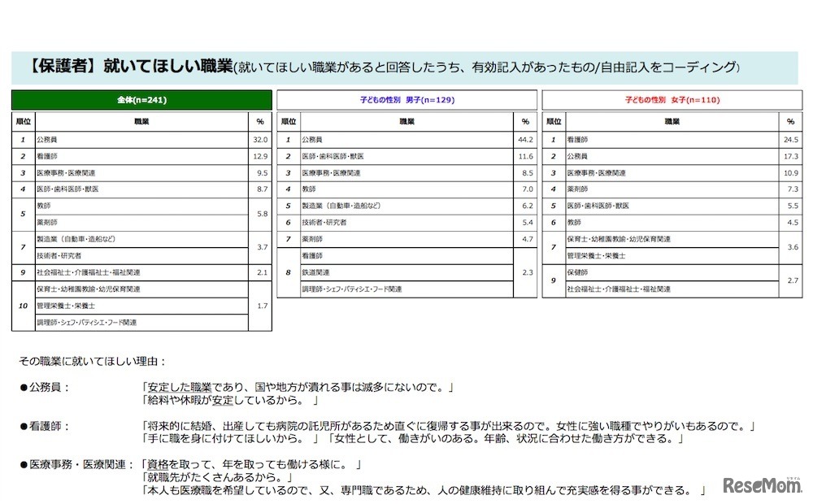Select '技術者・研究者' in the boys table
Image resolution: width=813 pixels, height=504 pixels.
click(324, 223)
